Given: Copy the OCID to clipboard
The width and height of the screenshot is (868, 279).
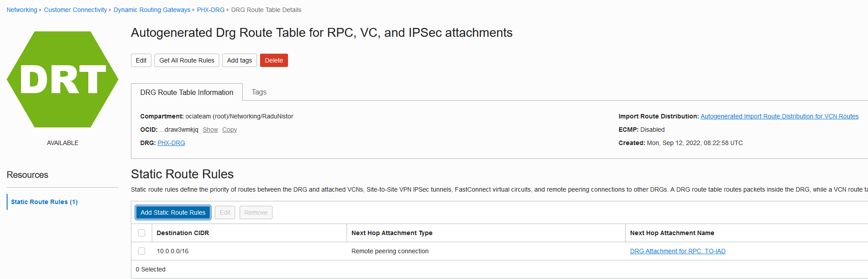Looking at the screenshot, I should click(229, 130).
